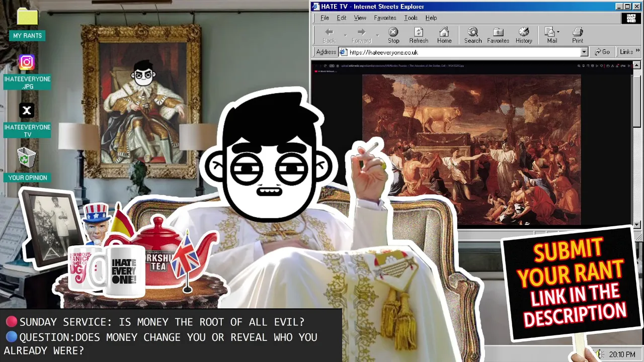Viewport: 644px width, 362px height.
Task: Refresh the HATE TV page
Action: [419, 36]
